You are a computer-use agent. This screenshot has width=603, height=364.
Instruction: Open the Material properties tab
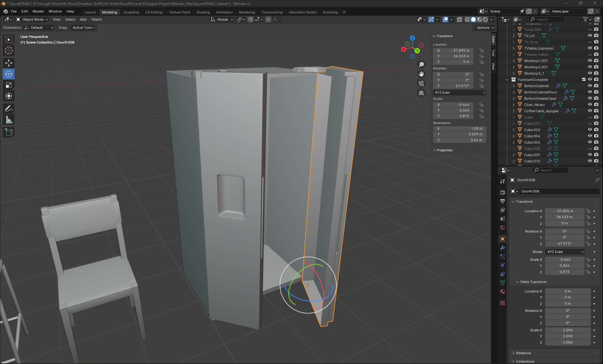point(503,292)
